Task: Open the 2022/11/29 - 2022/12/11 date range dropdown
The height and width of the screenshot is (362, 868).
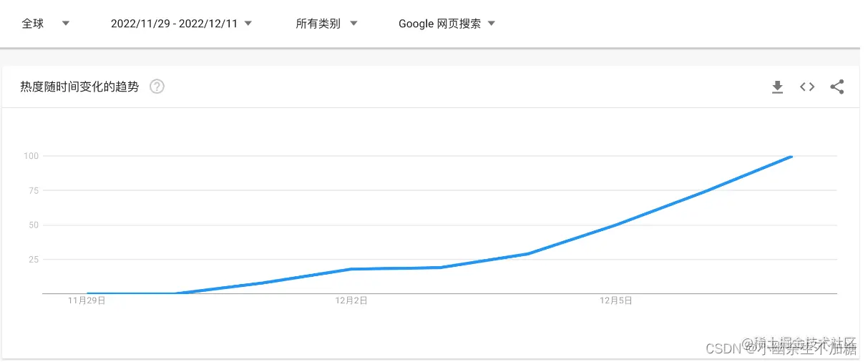Action: [182, 24]
